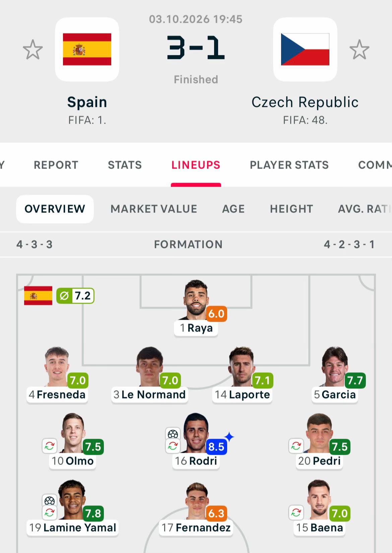Tap Pedri's substitution icon
Screen dimensions: 392x553
(296, 446)
